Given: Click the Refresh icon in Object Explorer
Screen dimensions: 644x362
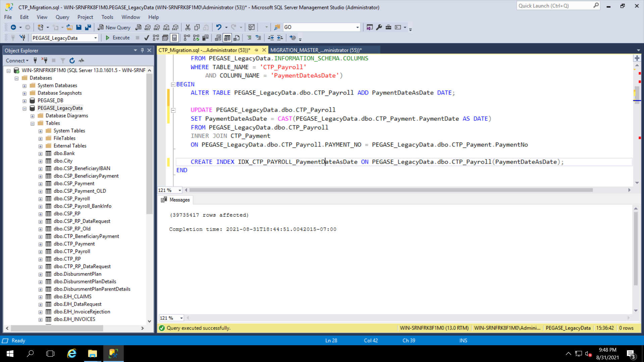Looking at the screenshot, I should point(72,61).
